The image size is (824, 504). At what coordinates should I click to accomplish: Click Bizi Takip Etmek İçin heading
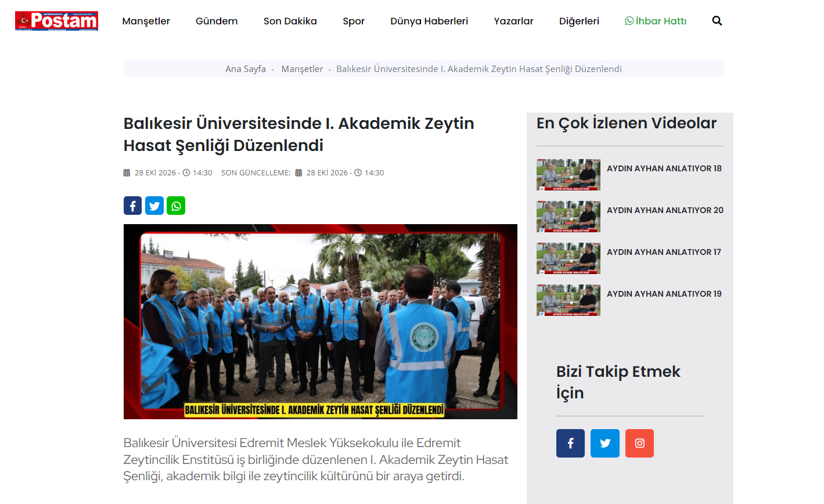(x=618, y=382)
